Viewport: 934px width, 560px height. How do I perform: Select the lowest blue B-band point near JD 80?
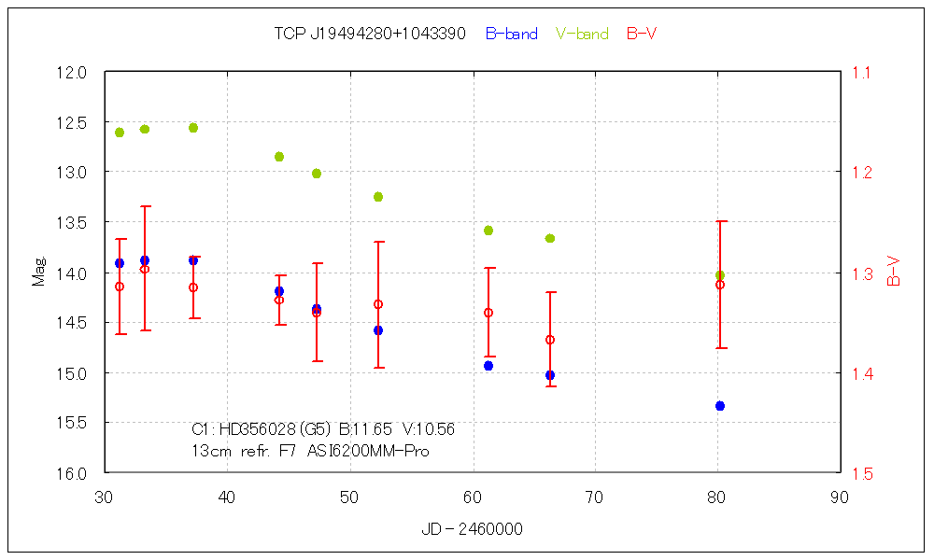[x=720, y=406]
